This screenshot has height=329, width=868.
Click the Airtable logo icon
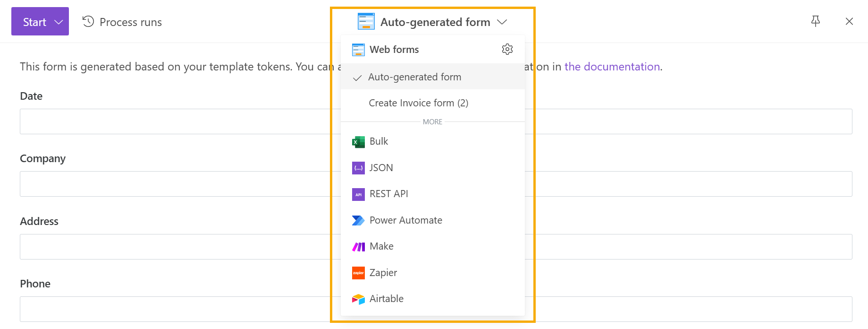coord(358,299)
